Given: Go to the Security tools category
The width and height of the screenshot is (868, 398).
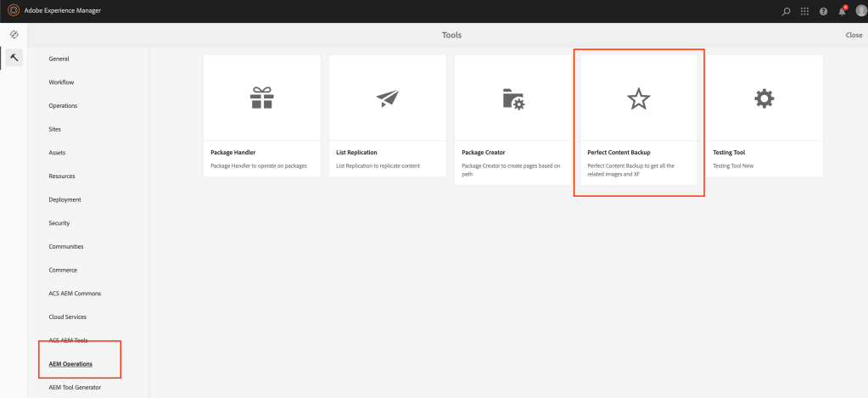Looking at the screenshot, I should pyautogui.click(x=61, y=223).
